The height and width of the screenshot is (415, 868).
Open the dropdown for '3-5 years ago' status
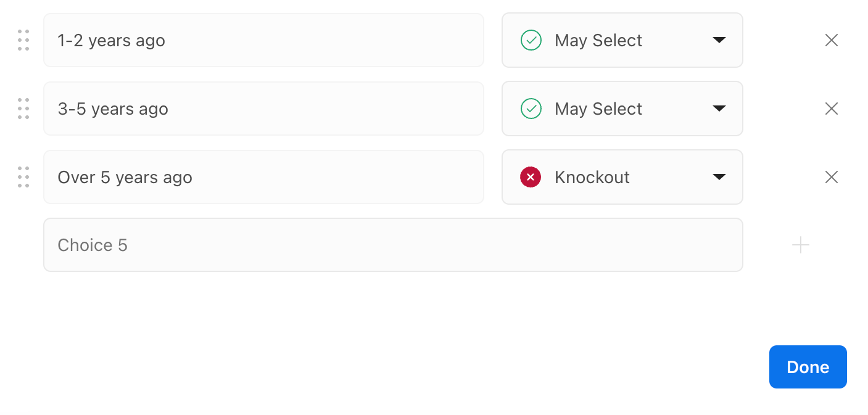tap(719, 109)
